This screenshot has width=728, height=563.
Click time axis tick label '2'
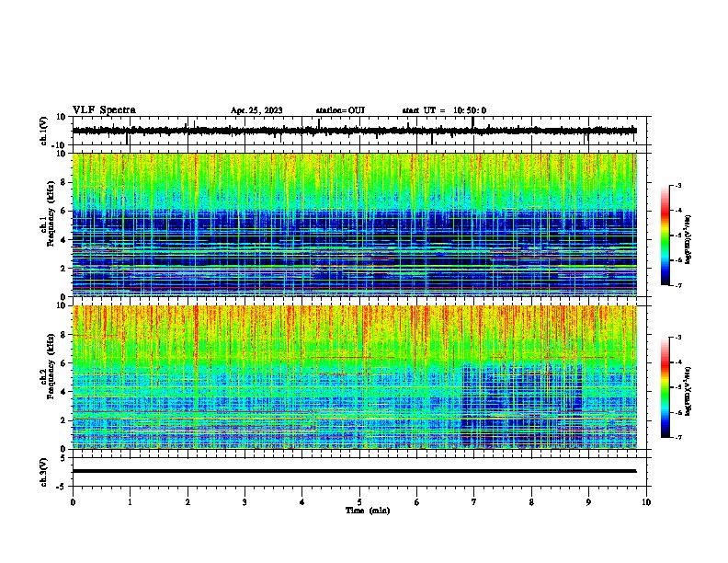pyautogui.click(x=188, y=502)
